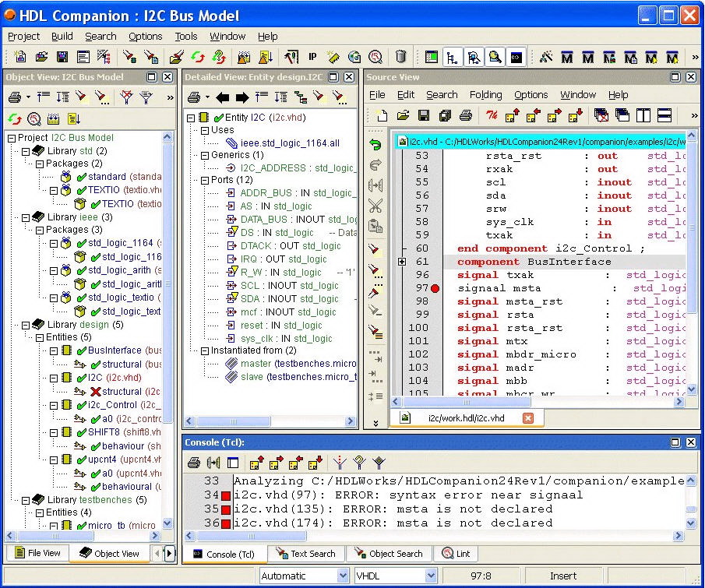Toggle the red error marker on console line 34
The width and height of the screenshot is (705, 588).
[x=226, y=495]
